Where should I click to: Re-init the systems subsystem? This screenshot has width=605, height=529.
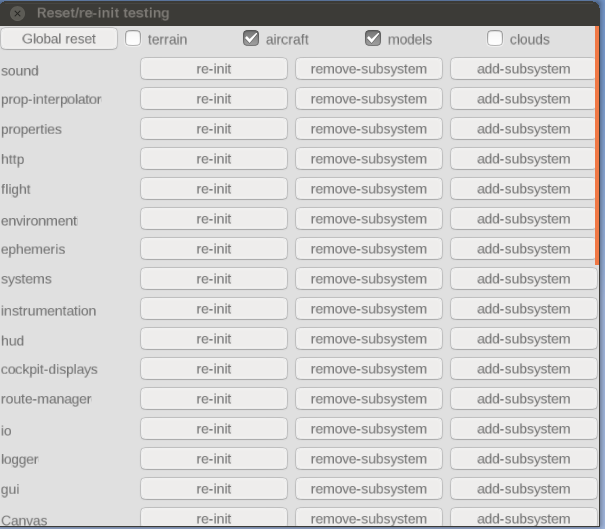coord(214,279)
